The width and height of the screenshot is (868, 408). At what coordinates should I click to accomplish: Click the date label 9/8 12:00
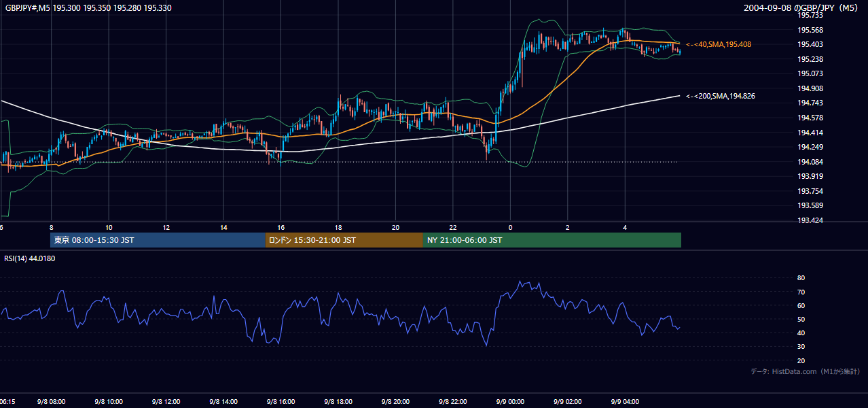point(166,402)
